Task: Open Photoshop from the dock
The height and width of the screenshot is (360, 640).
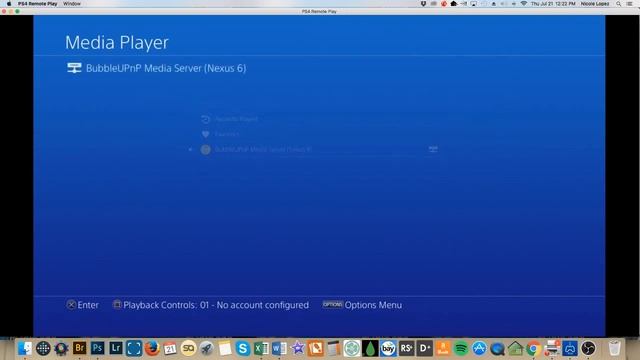Action: 97,348
